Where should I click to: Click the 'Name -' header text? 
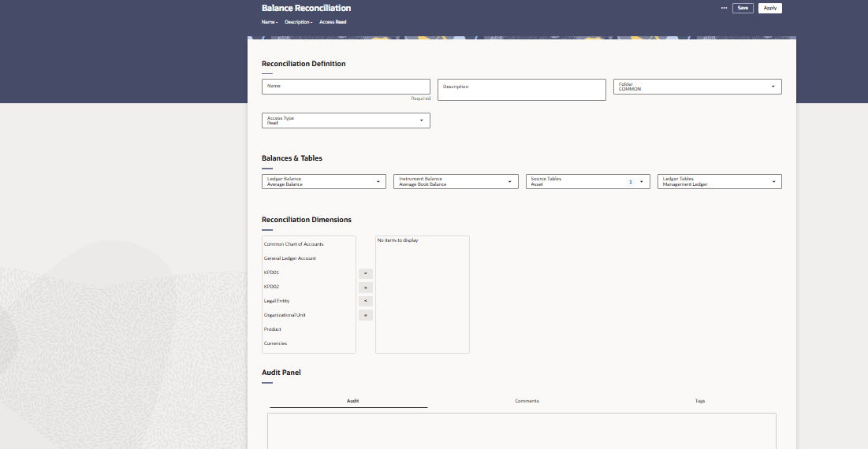[x=270, y=22]
